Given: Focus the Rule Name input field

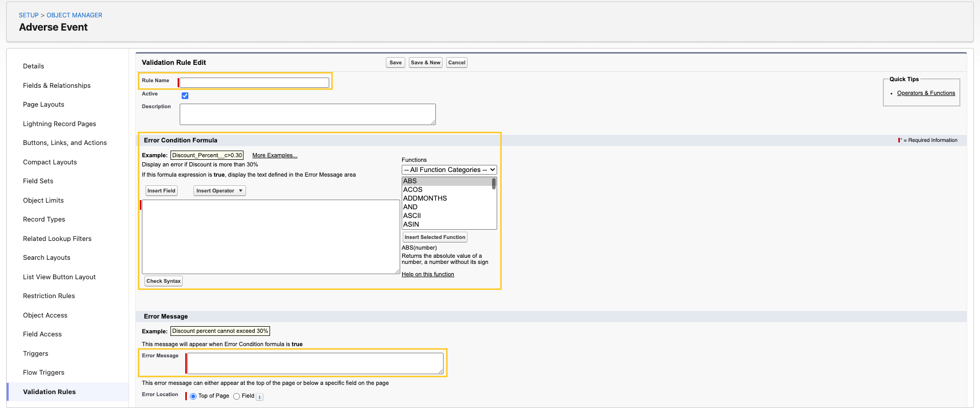Looking at the screenshot, I should click(254, 83).
